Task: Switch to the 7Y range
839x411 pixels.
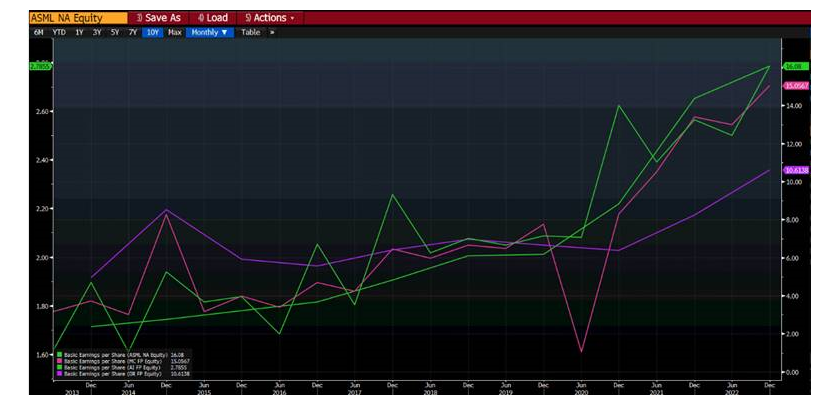Action: click(133, 32)
